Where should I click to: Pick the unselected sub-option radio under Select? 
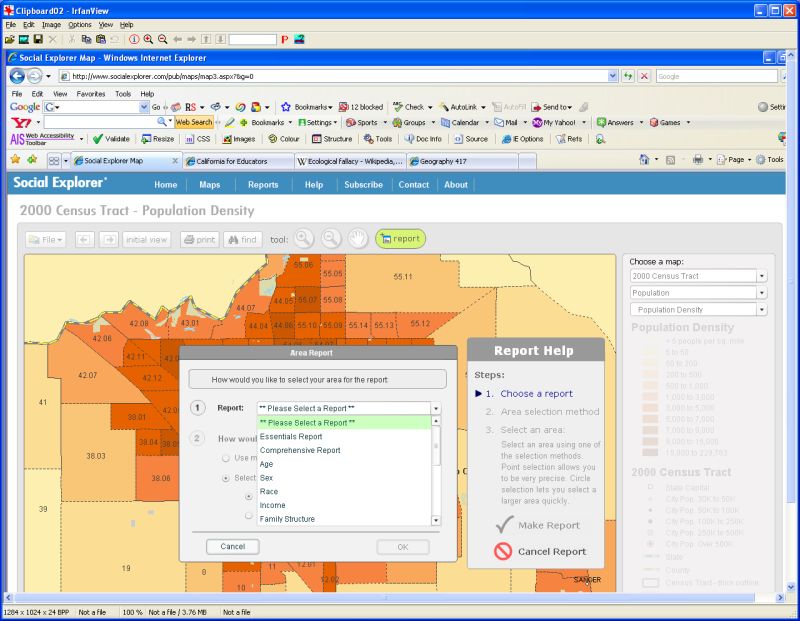click(249, 515)
